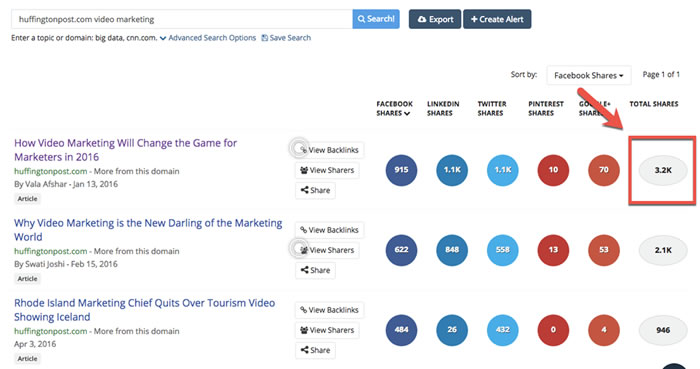Image resolution: width=700 pixels, height=369 pixels.
Task: Click the Apr 3, 2016 date text
Action: pos(35,344)
